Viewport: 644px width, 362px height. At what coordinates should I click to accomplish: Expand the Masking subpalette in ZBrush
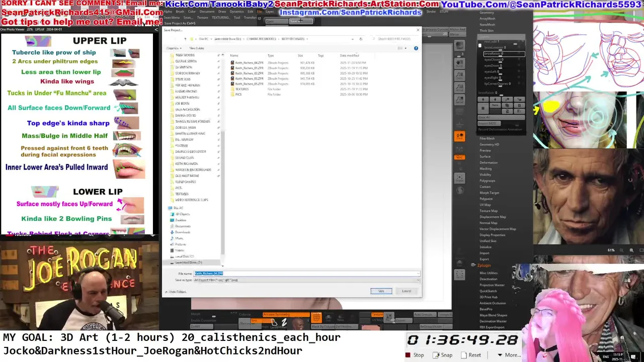(x=485, y=168)
